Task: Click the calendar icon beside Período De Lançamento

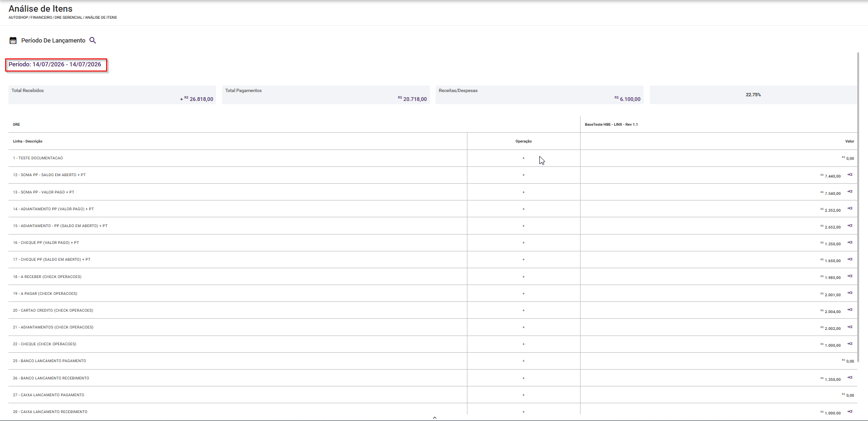Action: 13,41
